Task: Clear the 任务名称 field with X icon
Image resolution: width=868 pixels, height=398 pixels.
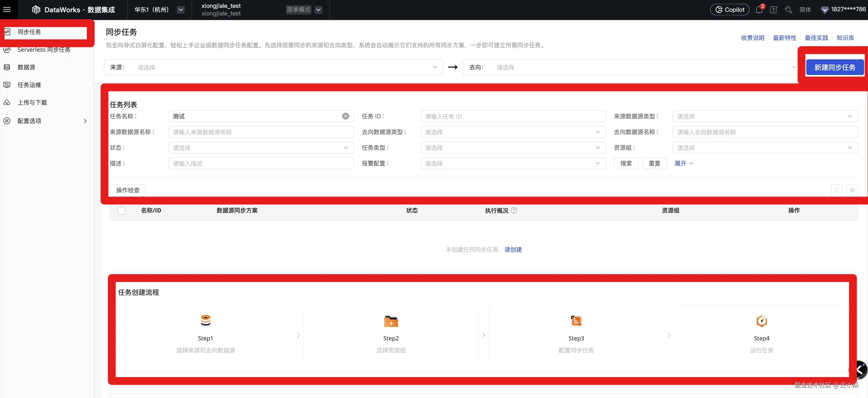Action: (345, 116)
